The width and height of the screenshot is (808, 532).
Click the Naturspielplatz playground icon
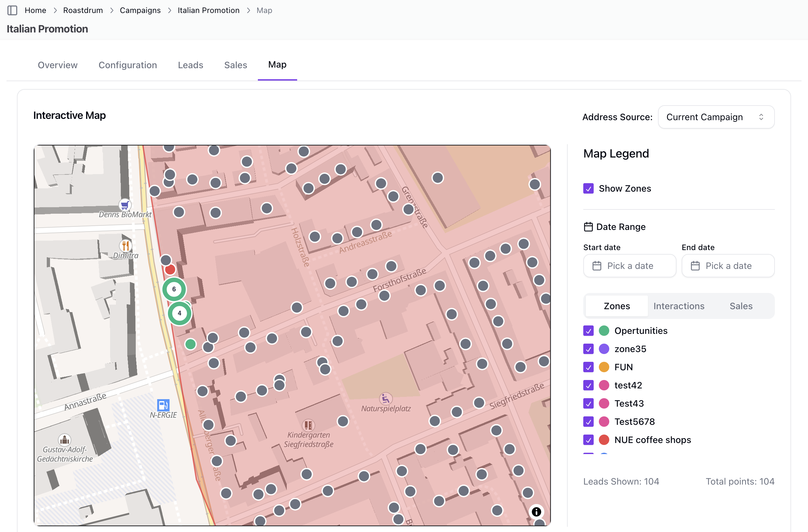pyautogui.click(x=385, y=399)
